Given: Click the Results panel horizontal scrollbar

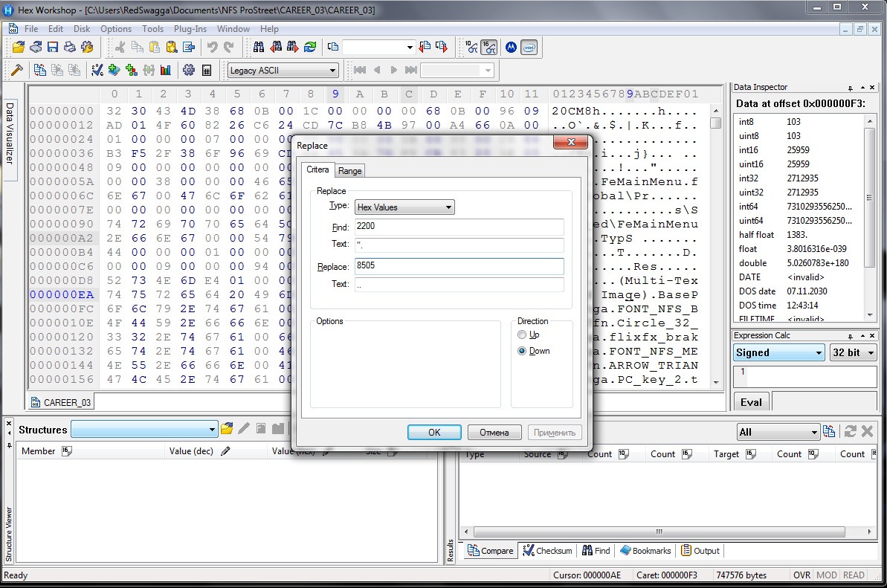Looking at the screenshot, I should (658, 532).
